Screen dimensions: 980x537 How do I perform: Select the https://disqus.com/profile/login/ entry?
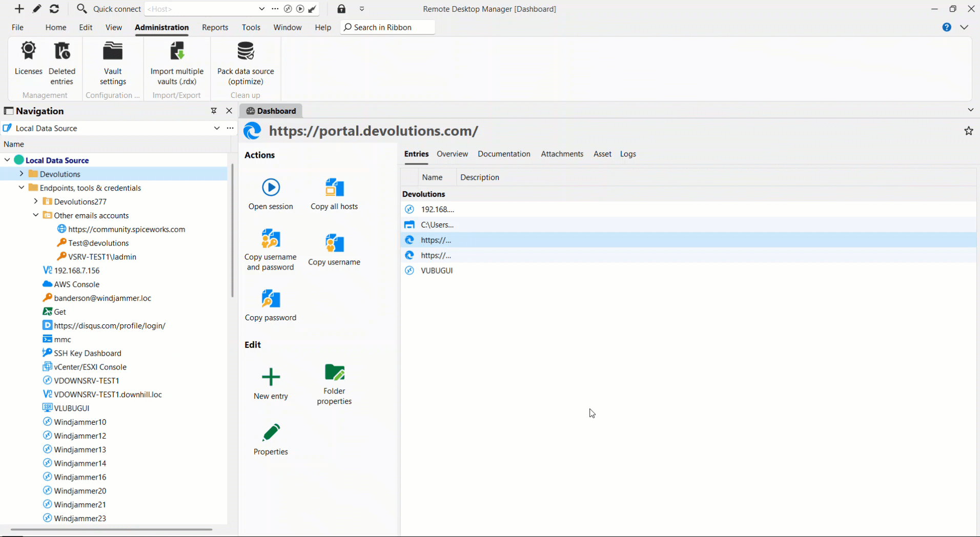(x=109, y=325)
